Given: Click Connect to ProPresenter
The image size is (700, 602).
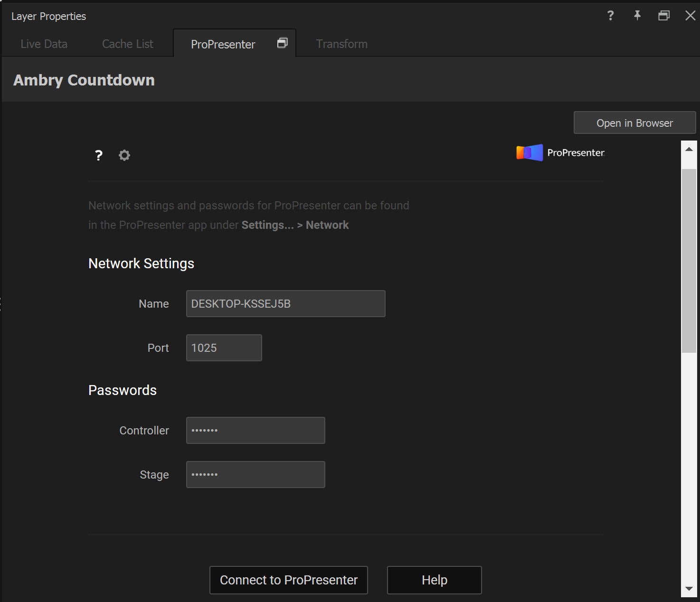Looking at the screenshot, I should (x=288, y=580).
